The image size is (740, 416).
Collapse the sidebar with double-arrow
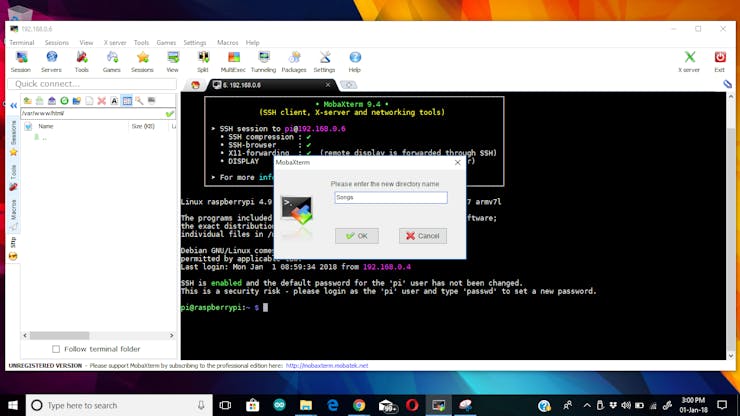[x=14, y=105]
